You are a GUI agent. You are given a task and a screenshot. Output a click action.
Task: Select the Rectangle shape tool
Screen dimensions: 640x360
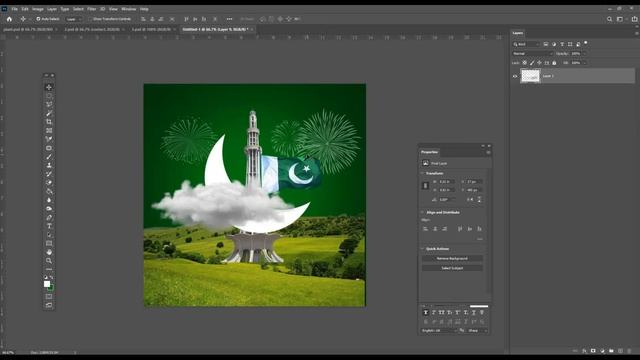pyautogui.click(x=49, y=243)
